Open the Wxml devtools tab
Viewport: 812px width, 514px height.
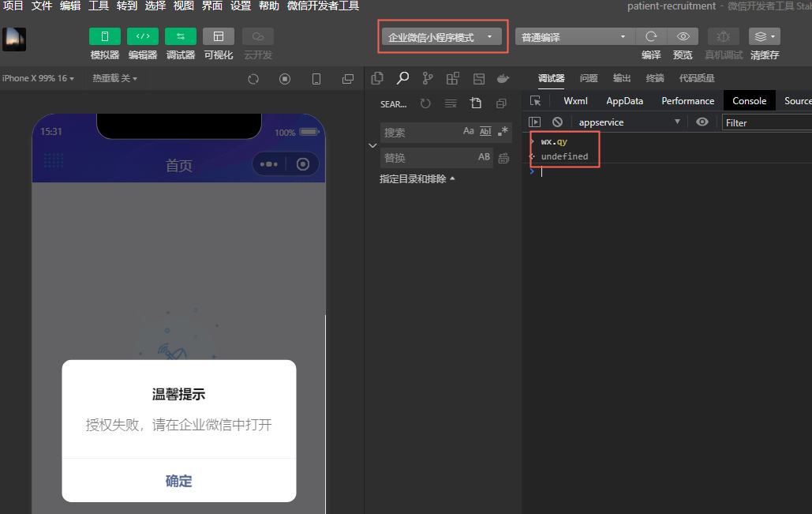coord(575,101)
